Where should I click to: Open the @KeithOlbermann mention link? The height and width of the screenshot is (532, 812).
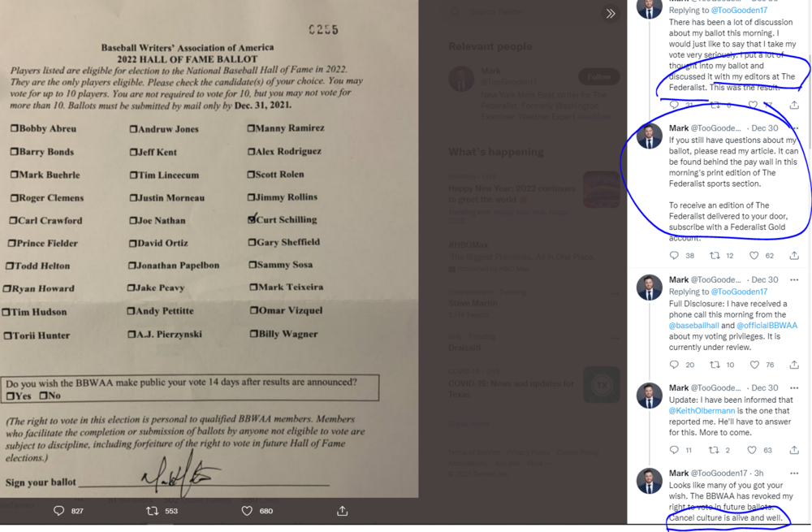tap(702, 411)
